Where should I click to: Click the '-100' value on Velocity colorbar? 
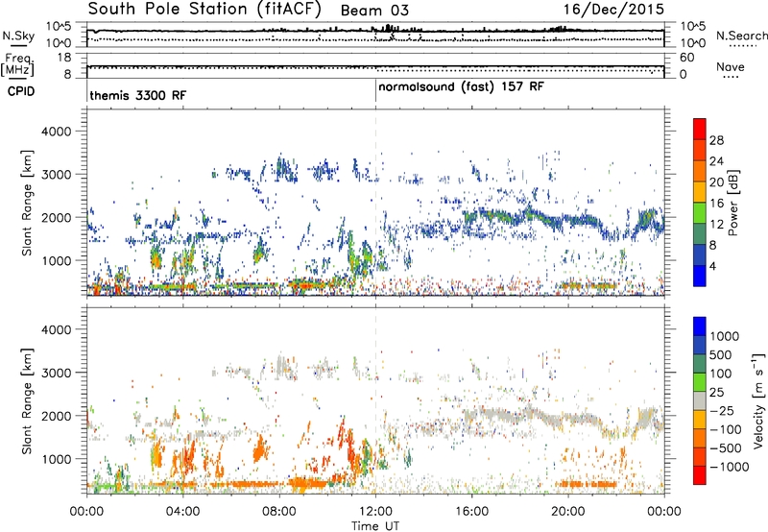(x=726, y=429)
